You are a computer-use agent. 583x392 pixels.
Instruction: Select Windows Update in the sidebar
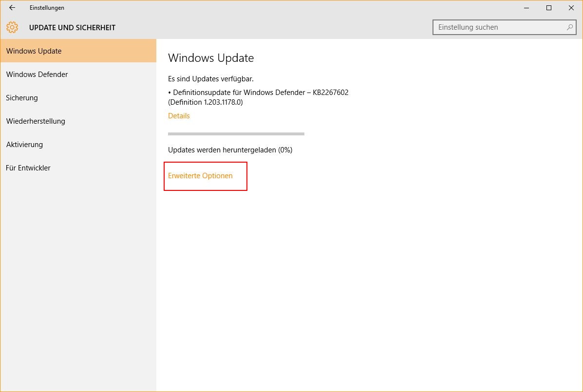pos(34,51)
